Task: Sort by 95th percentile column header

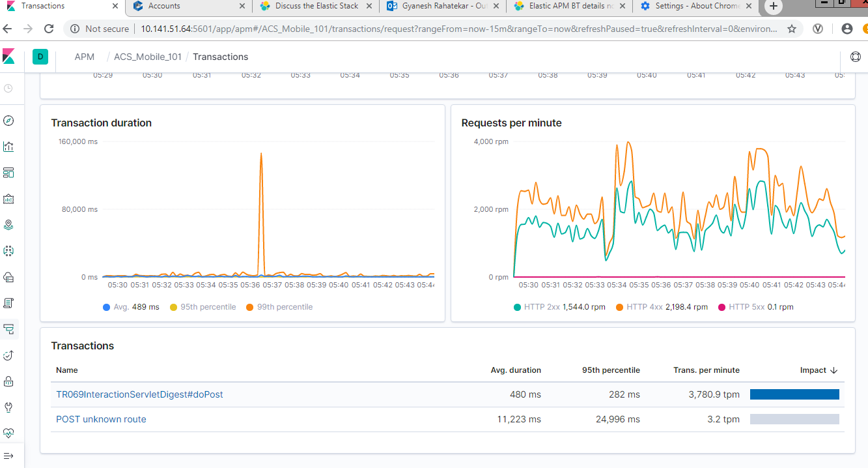Action: click(611, 370)
